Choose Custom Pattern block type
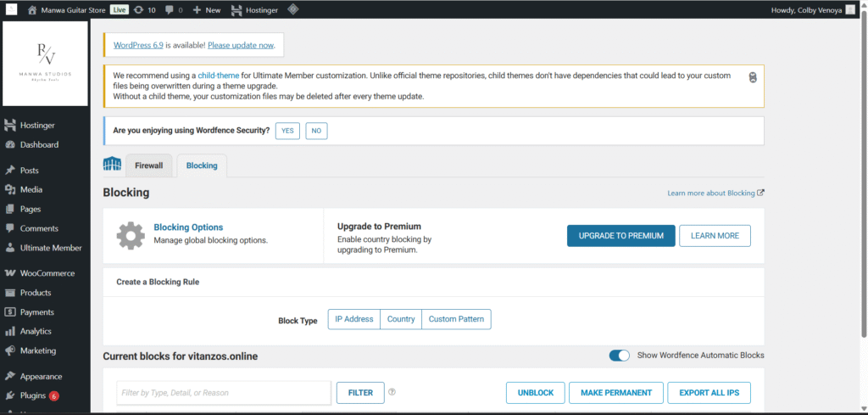 click(456, 320)
